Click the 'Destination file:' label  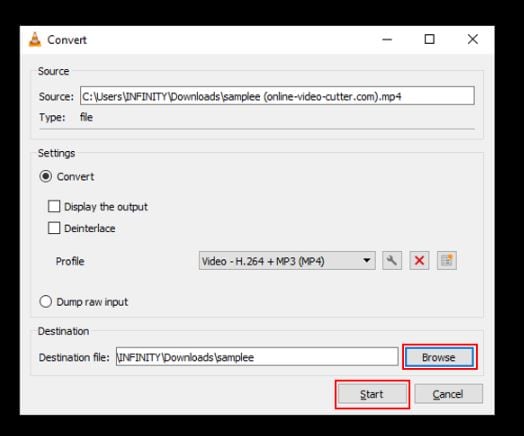74,357
